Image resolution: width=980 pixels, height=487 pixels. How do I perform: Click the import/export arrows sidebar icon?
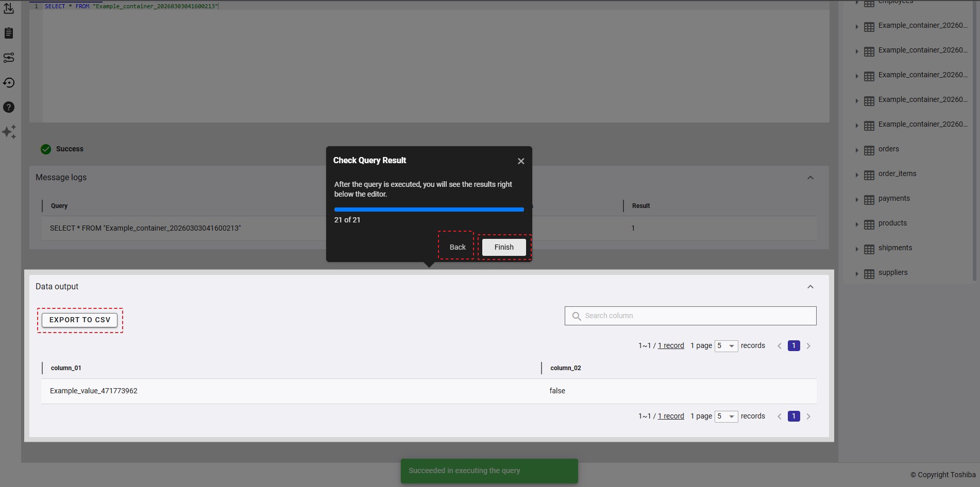point(9,8)
